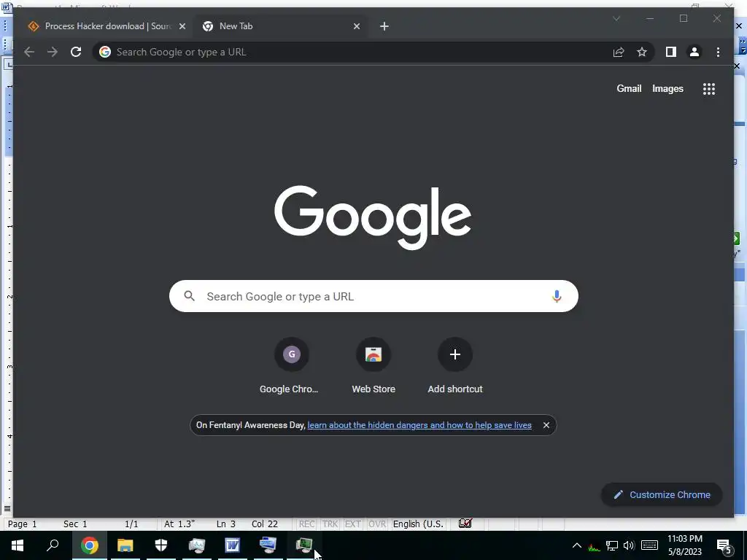This screenshot has width=747, height=560.
Task: Open Windows taskbar search
Action: pos(53,545)
